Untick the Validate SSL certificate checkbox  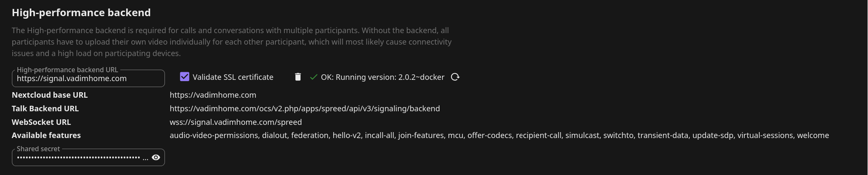[x=184, y=77]
